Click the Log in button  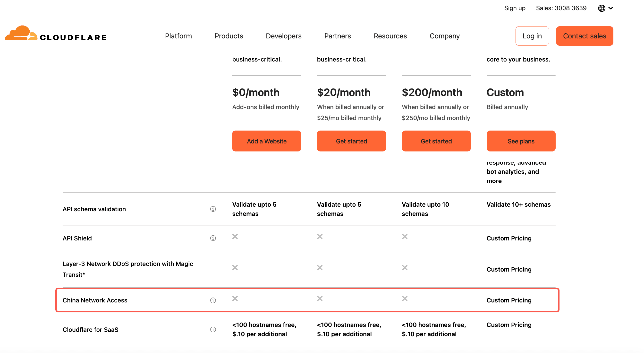pos(532,36)
